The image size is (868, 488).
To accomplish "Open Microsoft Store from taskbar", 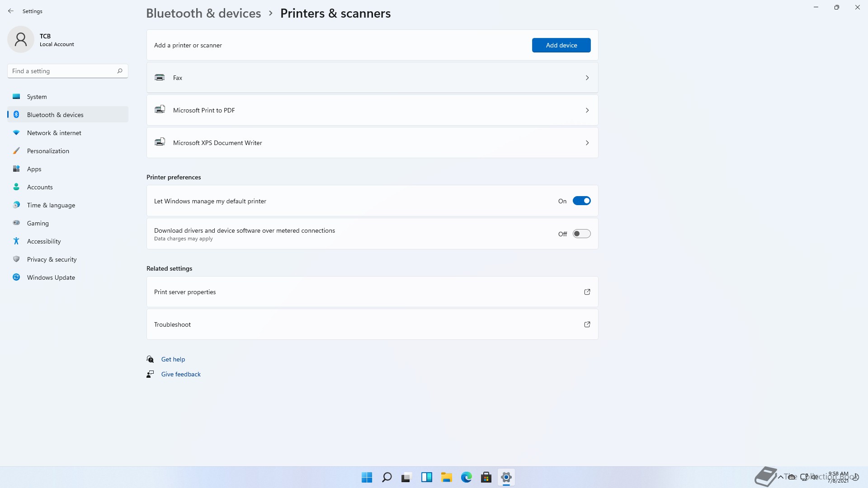I will [x=486, y=477].
